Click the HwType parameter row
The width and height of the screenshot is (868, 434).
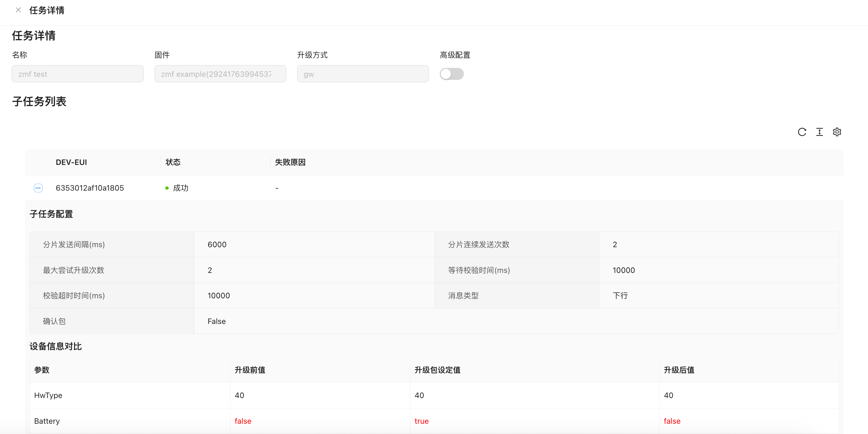(48, 395)
